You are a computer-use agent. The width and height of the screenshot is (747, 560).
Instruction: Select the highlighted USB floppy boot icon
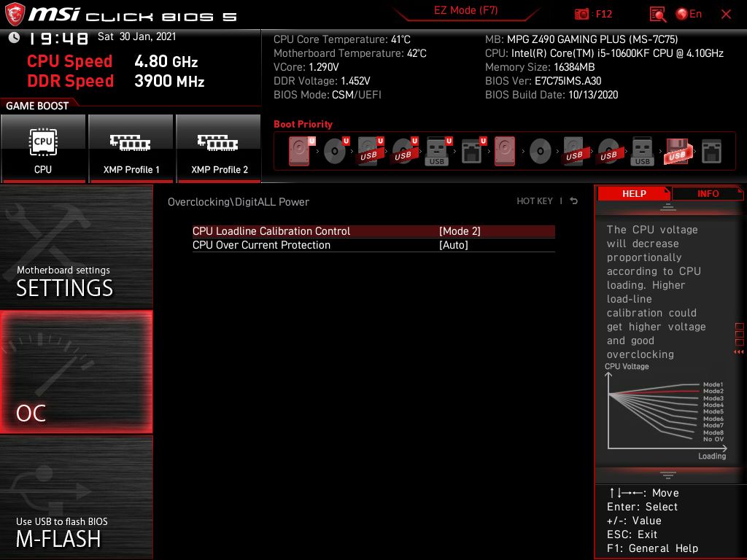pos(677,151)
